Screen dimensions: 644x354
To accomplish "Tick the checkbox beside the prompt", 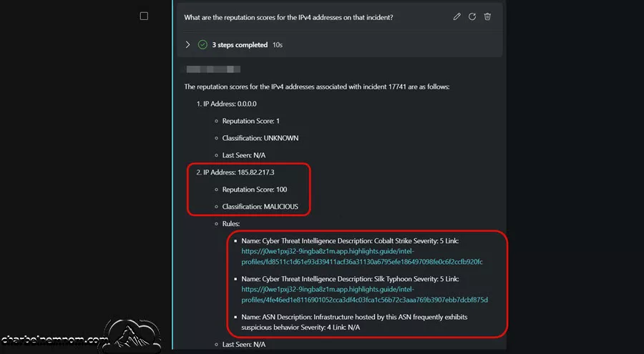I will (144, 16).
